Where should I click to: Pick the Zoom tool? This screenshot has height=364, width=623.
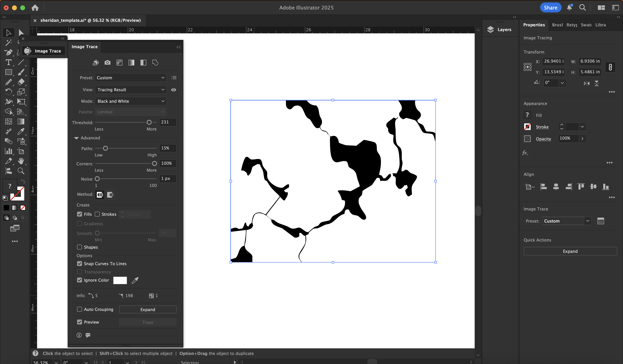[21, 171]
